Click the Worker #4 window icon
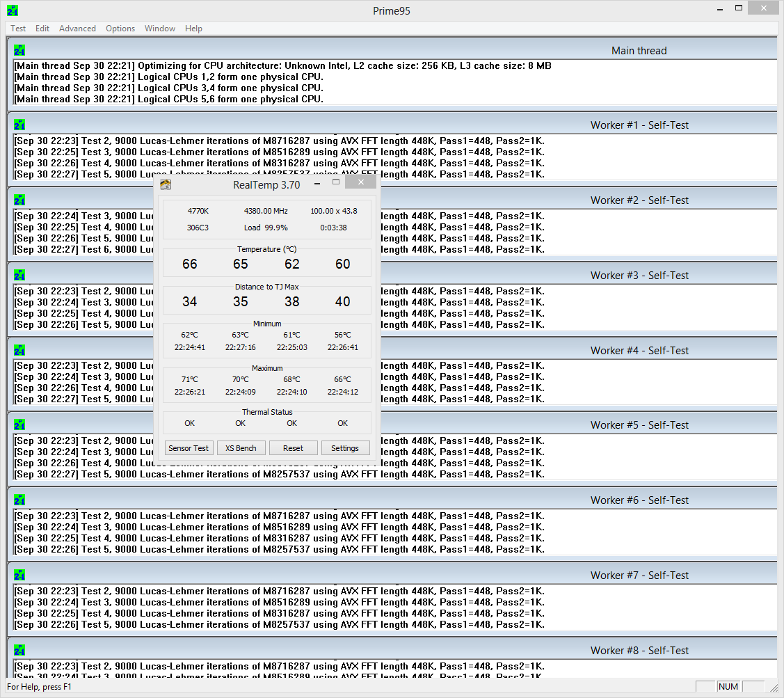The height and width of the screenshot is (698, 784). pyautogui.click(x=19, y=350)
